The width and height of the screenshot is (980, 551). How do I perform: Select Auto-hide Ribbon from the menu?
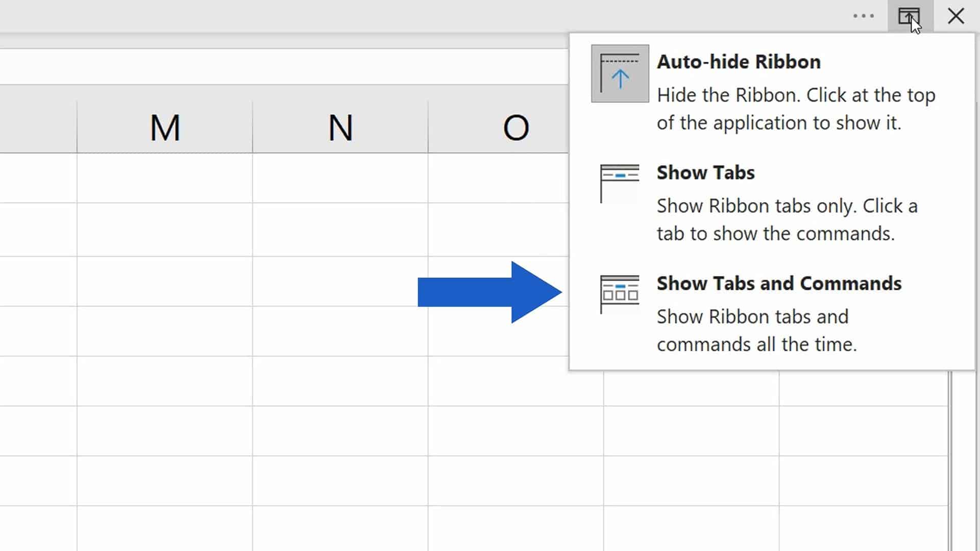[740, 61]
